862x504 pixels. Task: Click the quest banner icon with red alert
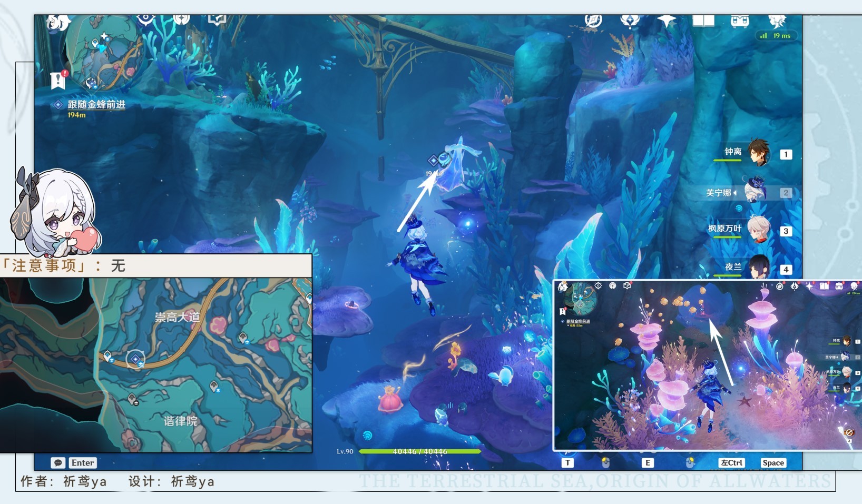pyautogui.click(x=58, y=80)
